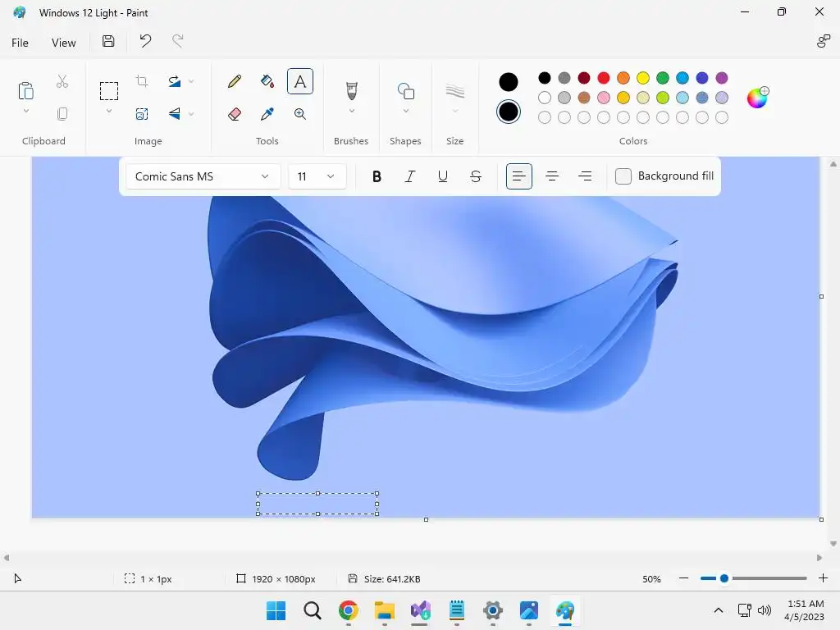Click the volume speaker tray icon
This screenshot has height=630, width=840.
pyautogui.click(x=765, y=610)
